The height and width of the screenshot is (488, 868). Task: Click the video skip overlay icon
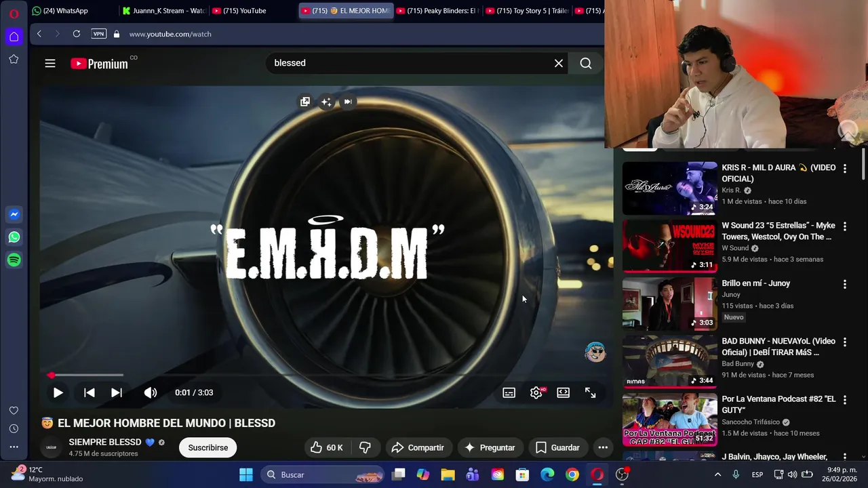(348, 102)
